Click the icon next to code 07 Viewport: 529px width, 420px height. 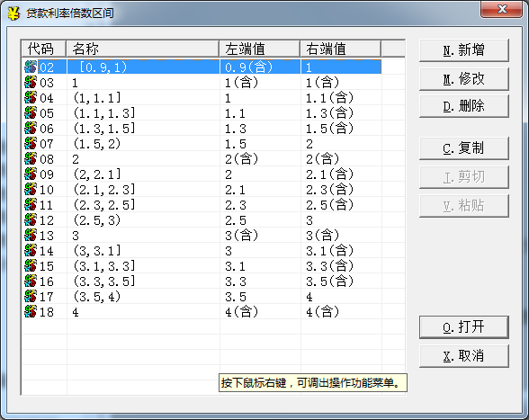point(31,143)
